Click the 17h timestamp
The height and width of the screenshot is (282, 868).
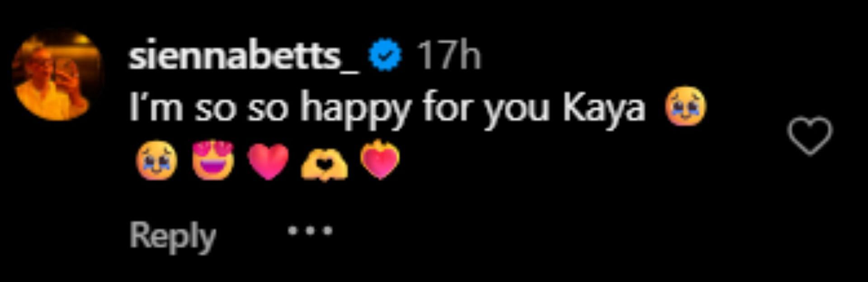tap(448, 56)
